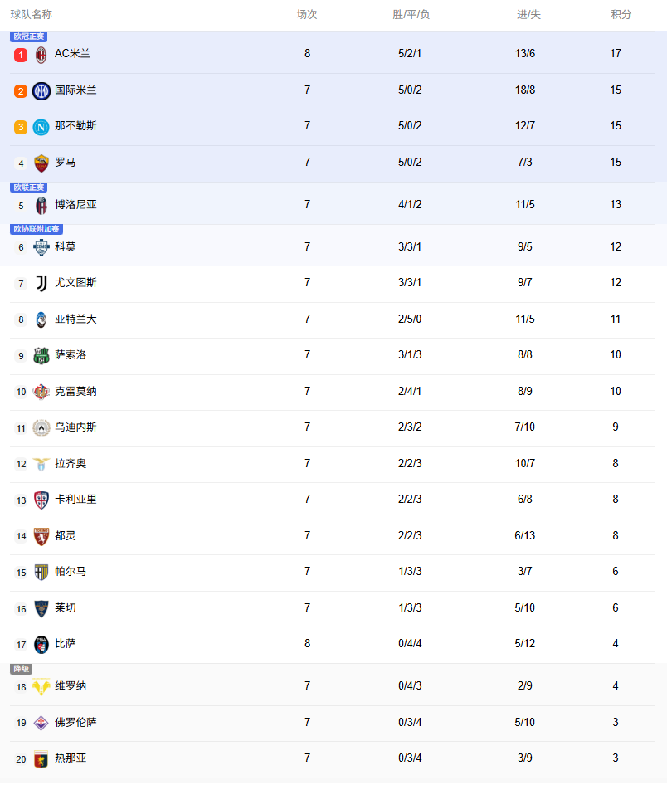
Task: Click the 积分 column header
Action: pos(621,14)
